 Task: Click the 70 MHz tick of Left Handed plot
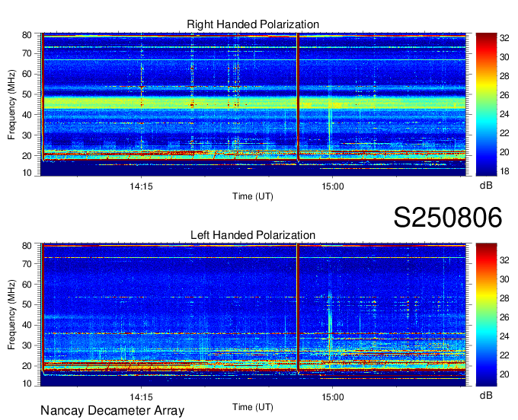[x=27, y=264]
